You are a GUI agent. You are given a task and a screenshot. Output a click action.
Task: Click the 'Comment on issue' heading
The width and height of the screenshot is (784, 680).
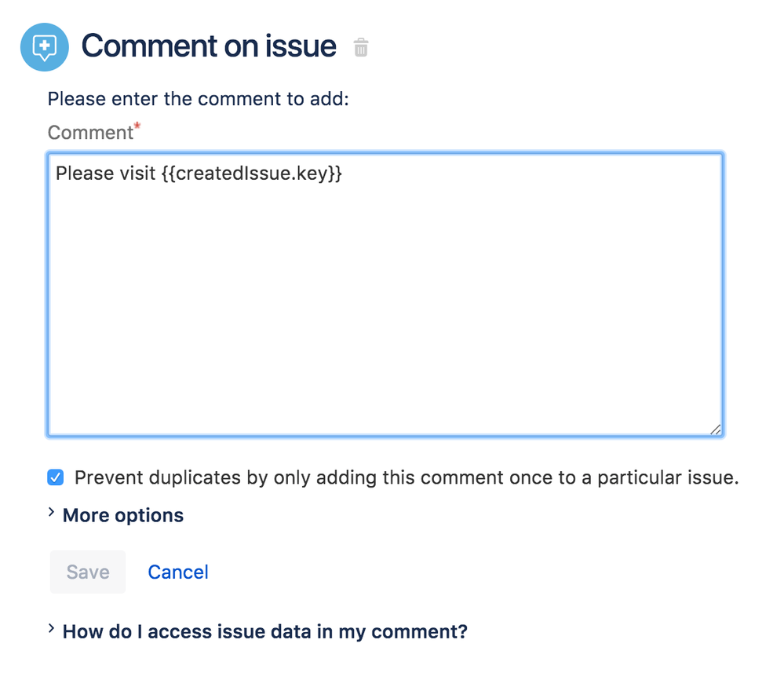[x=209, y=46]
